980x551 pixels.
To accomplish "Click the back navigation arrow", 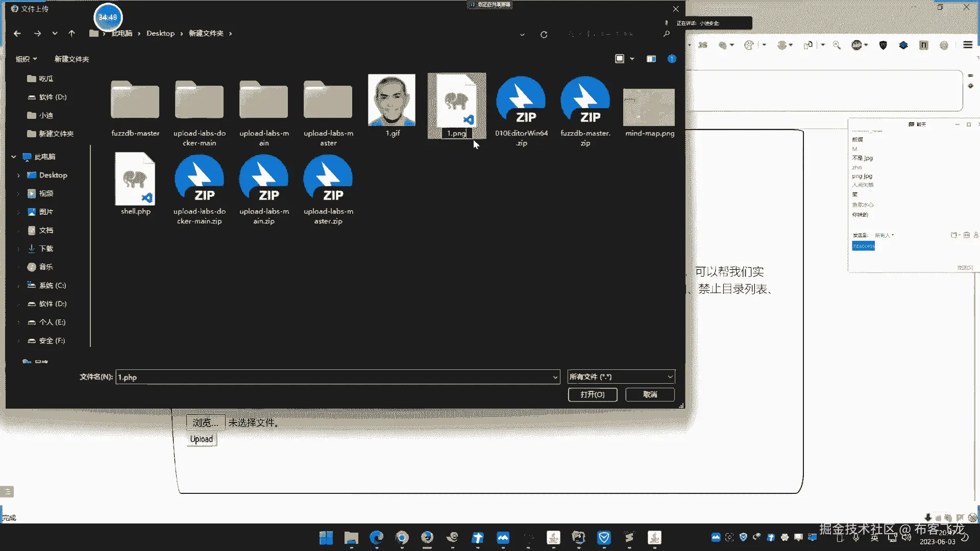I will click(17, 34).
